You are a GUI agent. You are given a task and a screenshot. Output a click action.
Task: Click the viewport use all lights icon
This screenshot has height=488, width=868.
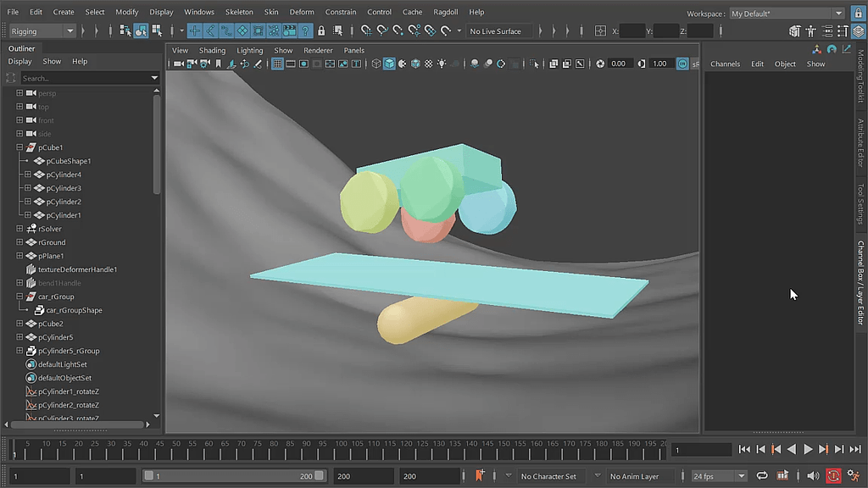click(x=442, y=64)
